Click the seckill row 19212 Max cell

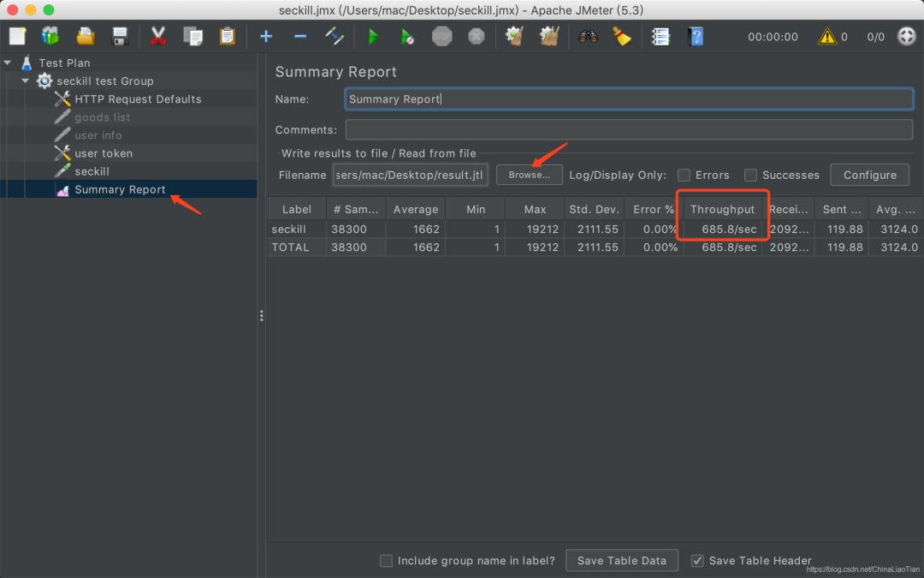[x=535, y=229]
